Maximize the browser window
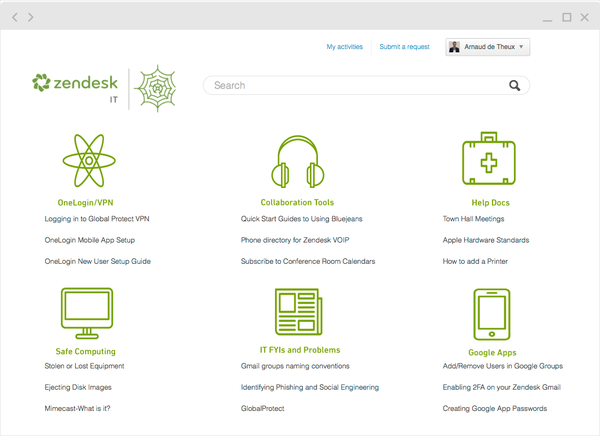Viewport: 600px width, 436px height. [x=567, y=17]
